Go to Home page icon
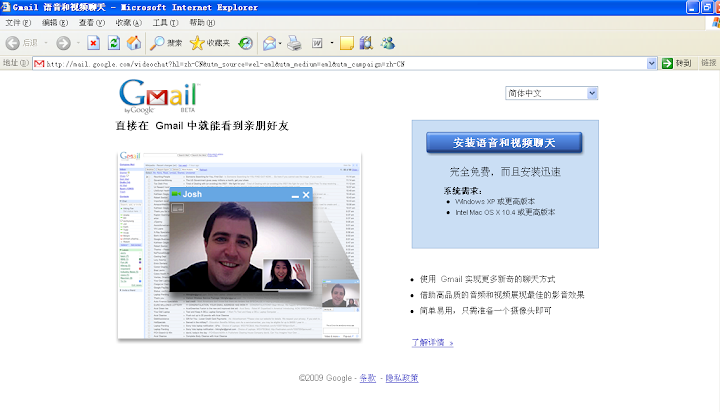720x412 pixels. [x=134, y=43]
